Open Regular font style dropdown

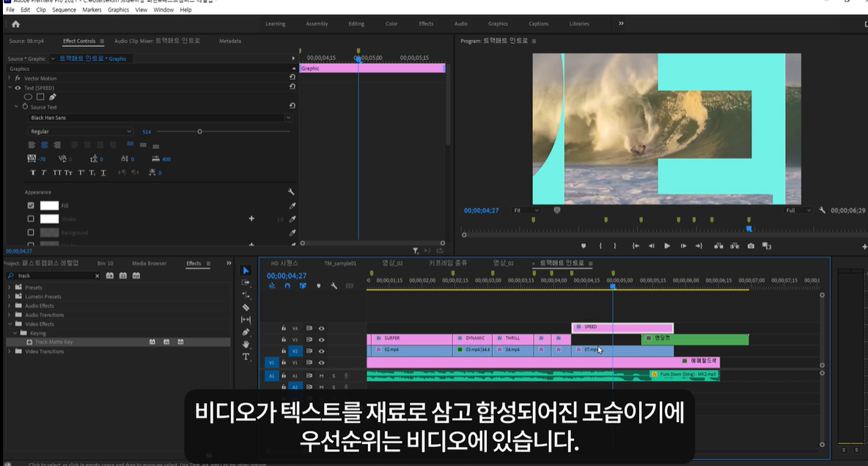tap(80, 131)
